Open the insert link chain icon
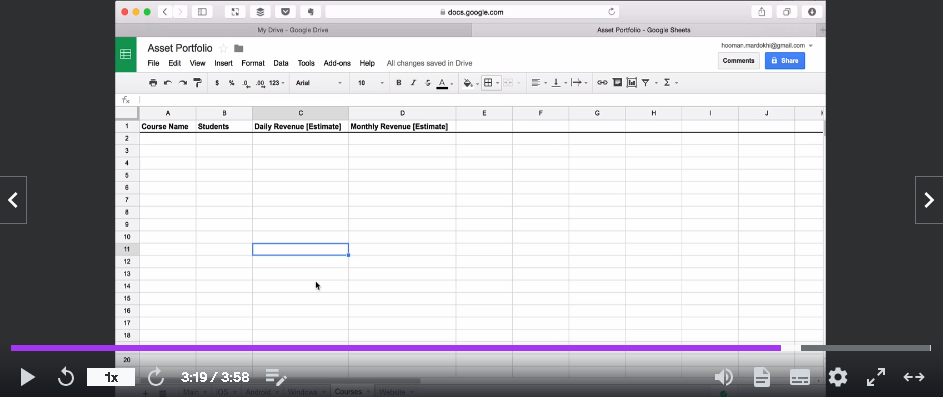The image size is (943, 397). pos(602,83)
